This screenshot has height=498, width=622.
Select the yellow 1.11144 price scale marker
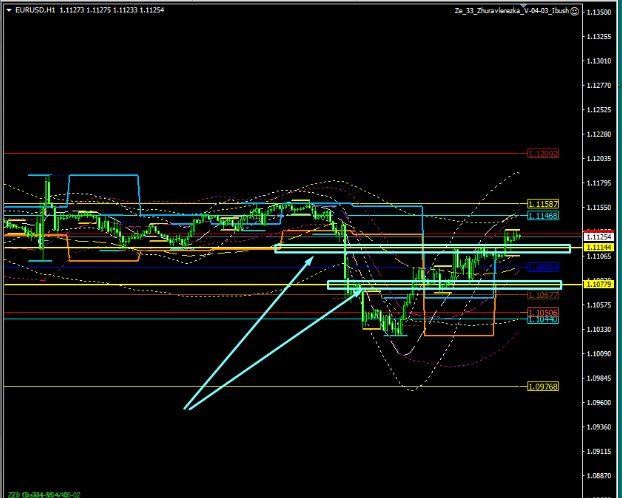pyautogui.click(x=598, y=248)
